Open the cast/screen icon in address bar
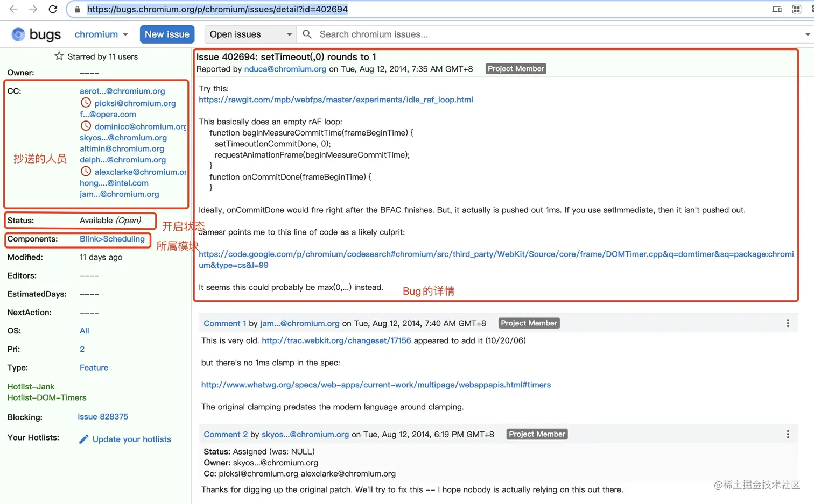 pyautogui.click(x=777, y=9)
